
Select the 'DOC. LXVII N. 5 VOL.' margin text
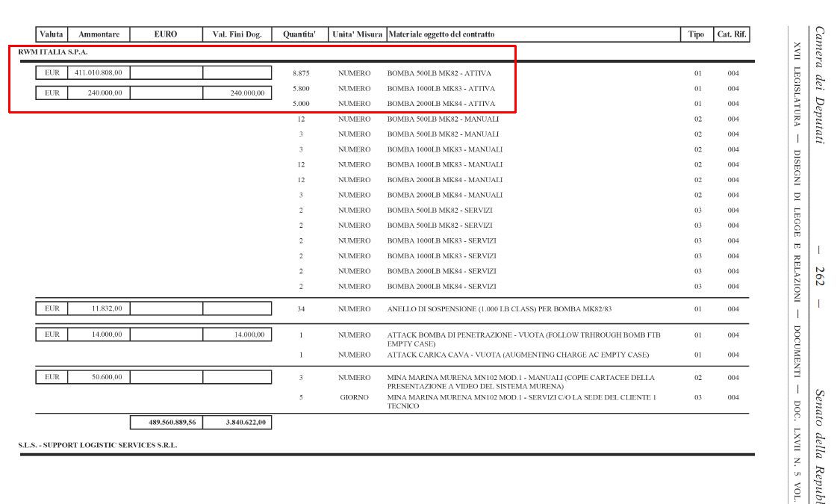797,452
